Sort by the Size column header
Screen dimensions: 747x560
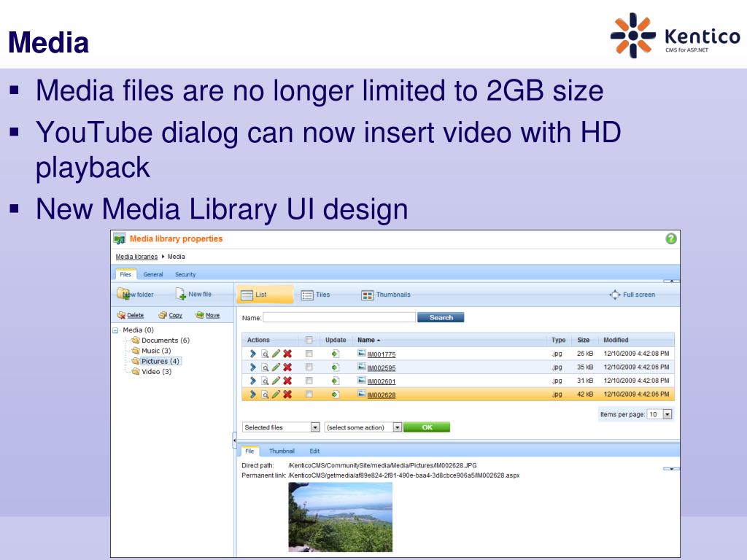click(583, 340)
